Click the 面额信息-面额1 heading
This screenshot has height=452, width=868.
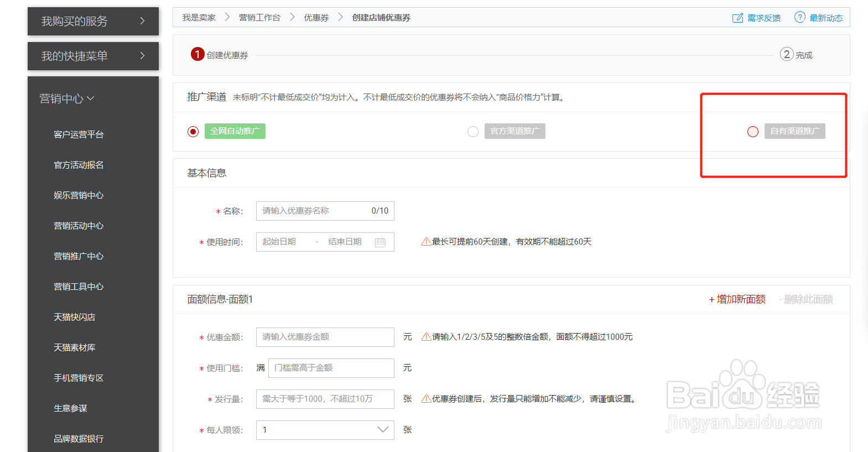point(220,299)
